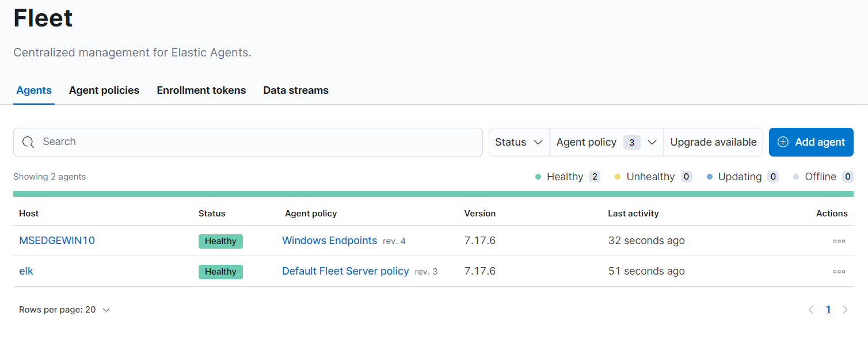
Task: Click the Unhealthy status count indicator
Action: point(653,177)
